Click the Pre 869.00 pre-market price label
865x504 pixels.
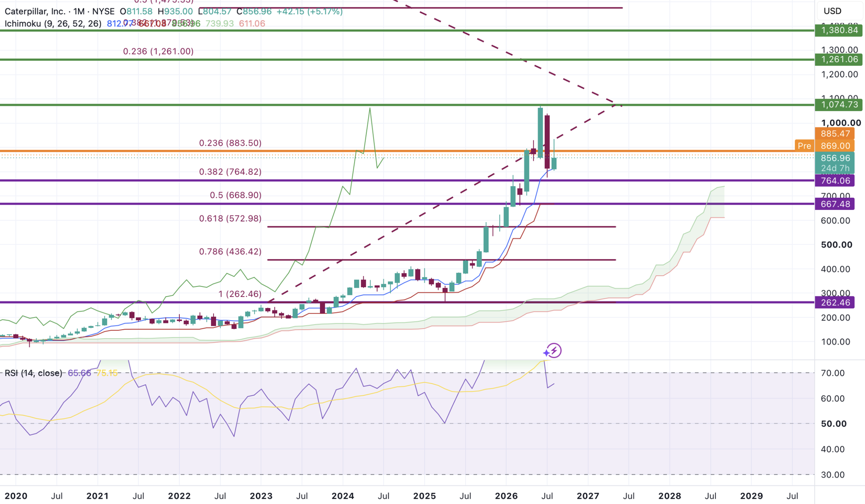click(x=824, y=145)
